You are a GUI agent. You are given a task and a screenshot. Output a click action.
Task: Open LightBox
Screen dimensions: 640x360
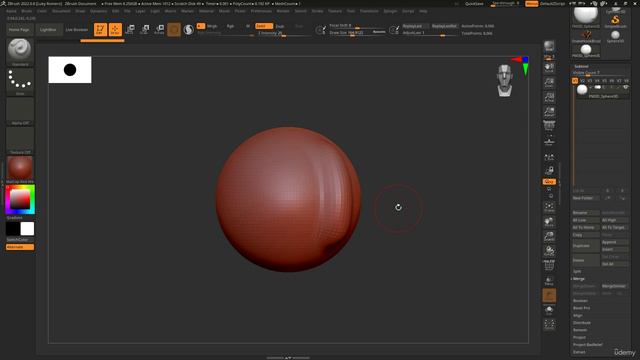tap(48, 30)
